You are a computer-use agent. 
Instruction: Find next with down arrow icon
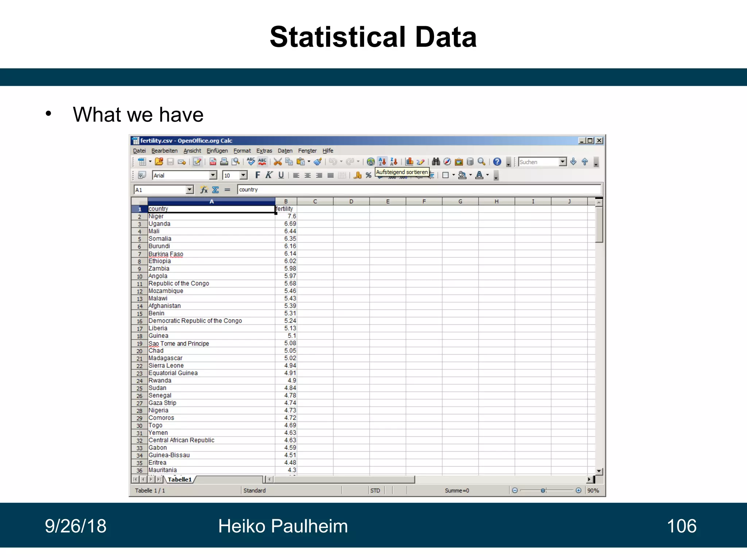click(573, 162)
